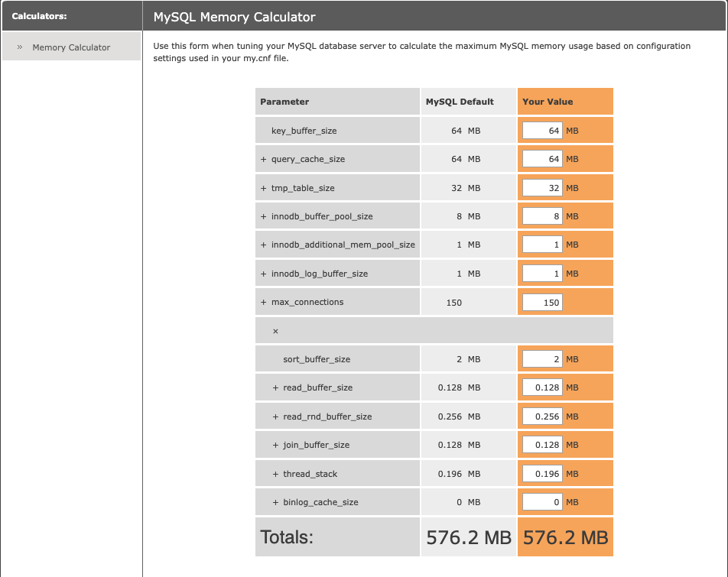Click the MySQL Default column header
The height and width of the screenshot is (577, 728).
tap(460, 102)
